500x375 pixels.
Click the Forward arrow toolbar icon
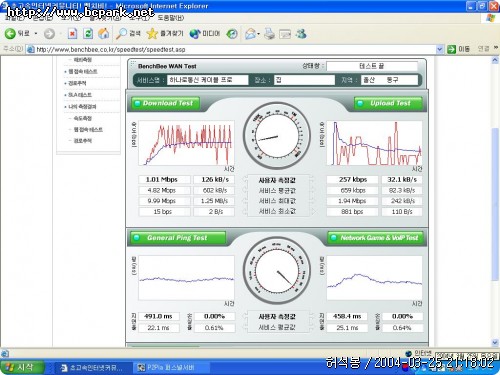pos(49,34)
